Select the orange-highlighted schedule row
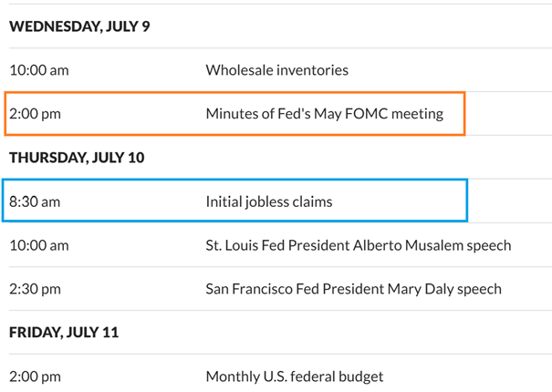This screenshot has width=552, height=392. pyautogui.click(x=234, y=114)
